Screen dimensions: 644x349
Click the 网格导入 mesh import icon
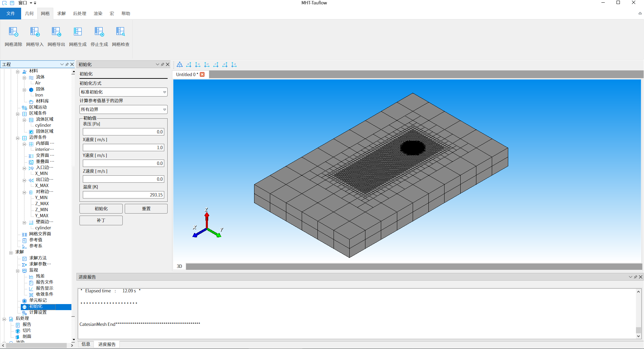[35, 32]
